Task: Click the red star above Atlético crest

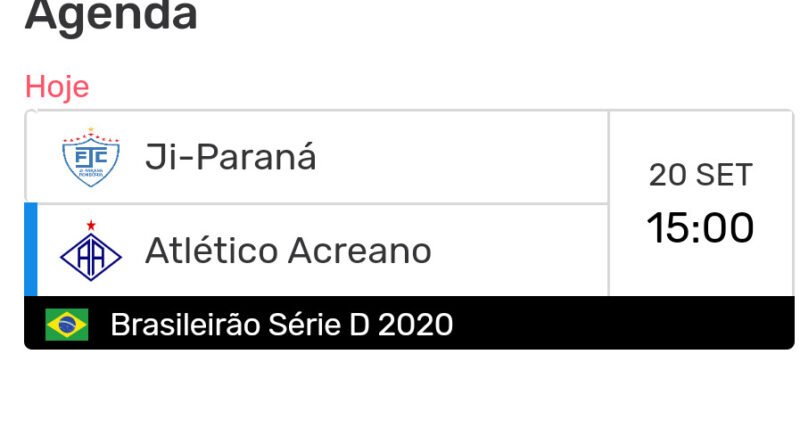Action: tap(91, 225)
